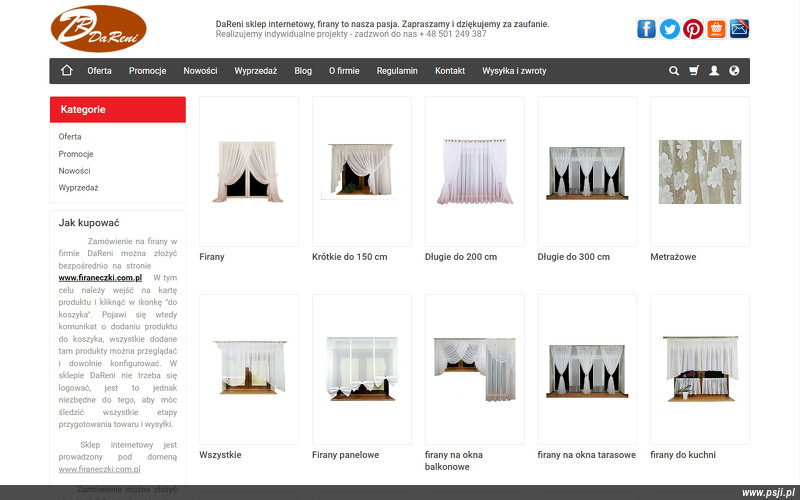
Task: Open the orange Allegro basket icon
Action: [716, 29]
